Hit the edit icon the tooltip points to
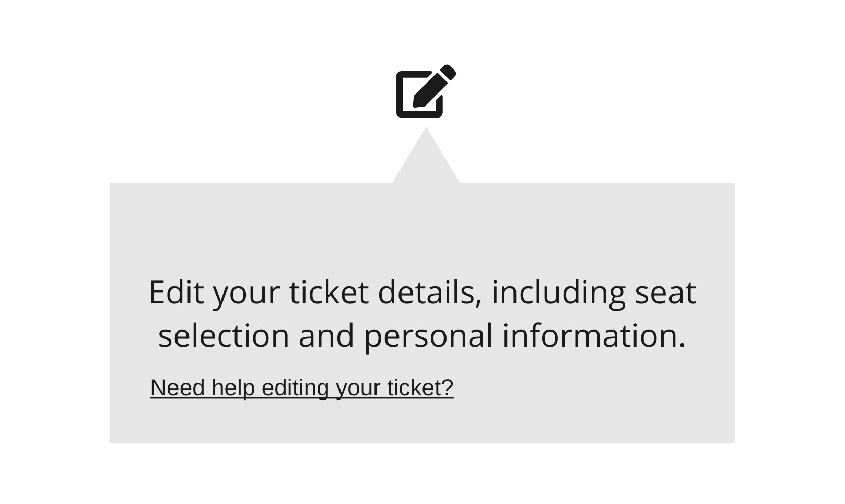Screen dimensions: 845x504 (425, 91)
